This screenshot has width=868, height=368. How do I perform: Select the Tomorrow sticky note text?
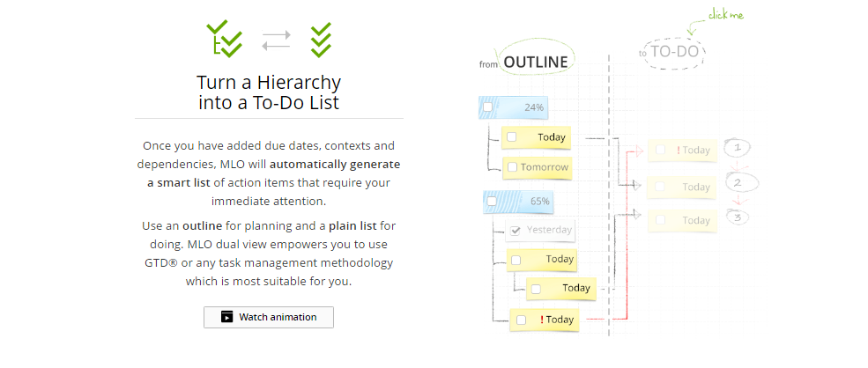pos(544,167)
